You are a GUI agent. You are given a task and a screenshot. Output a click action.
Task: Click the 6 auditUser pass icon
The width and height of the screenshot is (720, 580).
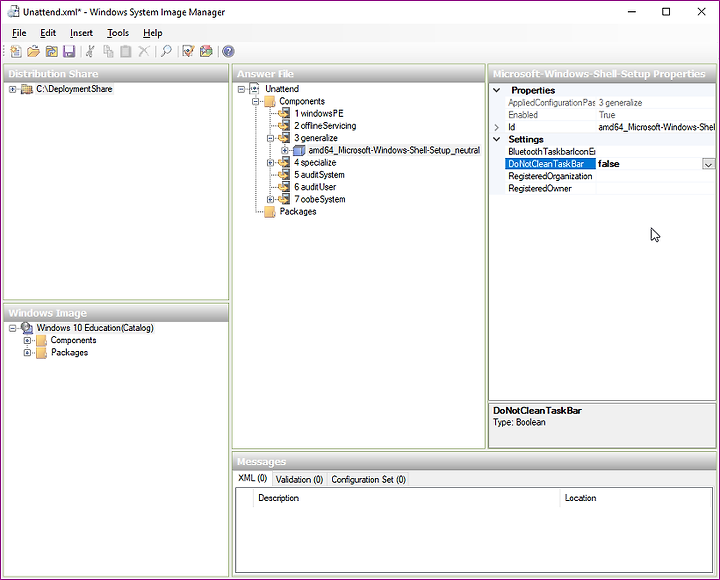[x=285, y=187]
